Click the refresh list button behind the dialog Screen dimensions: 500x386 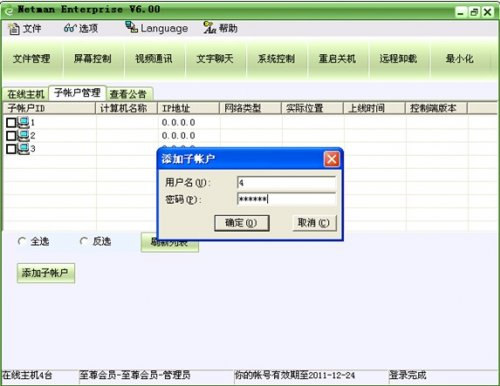[x=170, y=246]
